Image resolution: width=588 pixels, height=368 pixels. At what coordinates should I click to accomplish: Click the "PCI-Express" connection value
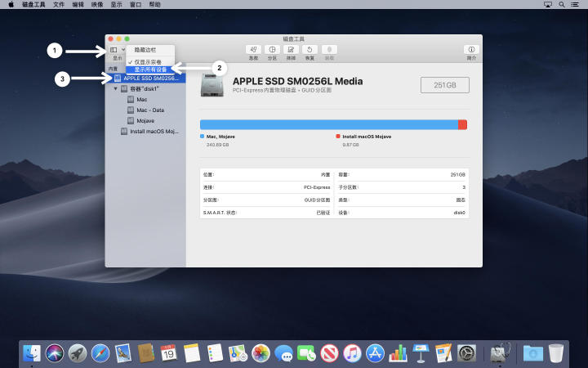317,187
